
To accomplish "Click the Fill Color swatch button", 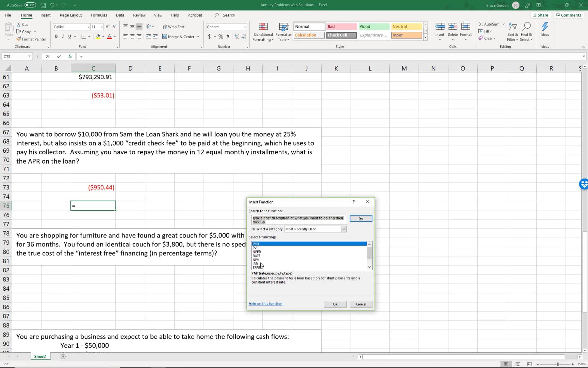I will [98, 36].
